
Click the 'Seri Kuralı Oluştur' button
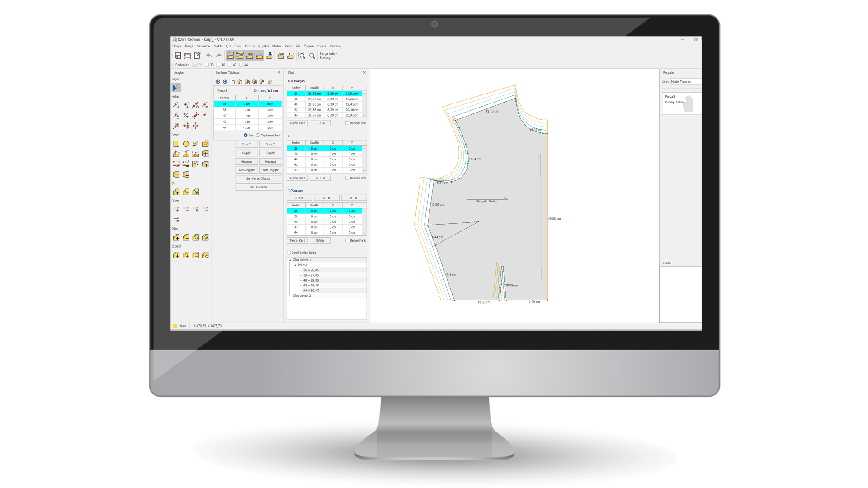click(x=258, y=178)
